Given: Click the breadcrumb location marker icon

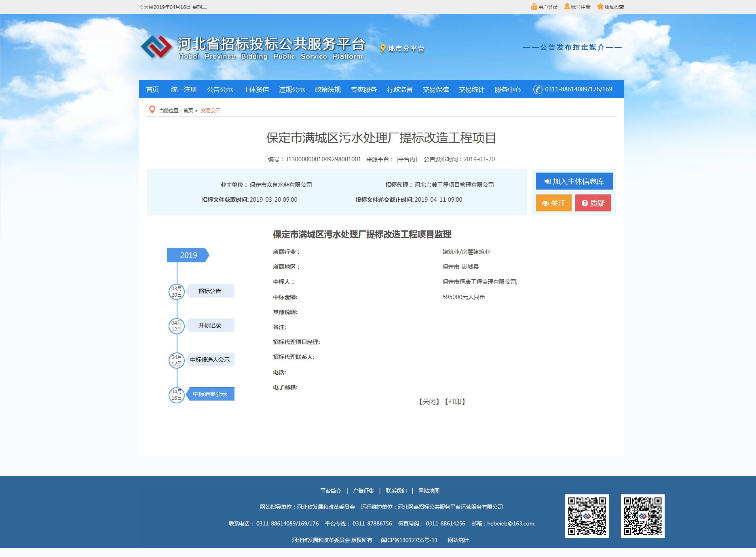Looking at the screenshot, I should click(x=152, y=110).
